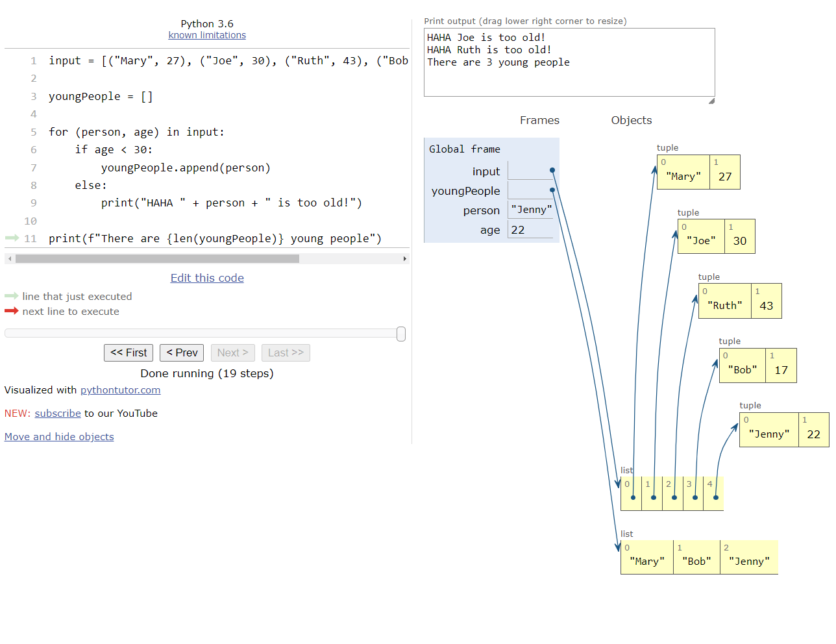Click the input variable in Global frame

point(486,171)
